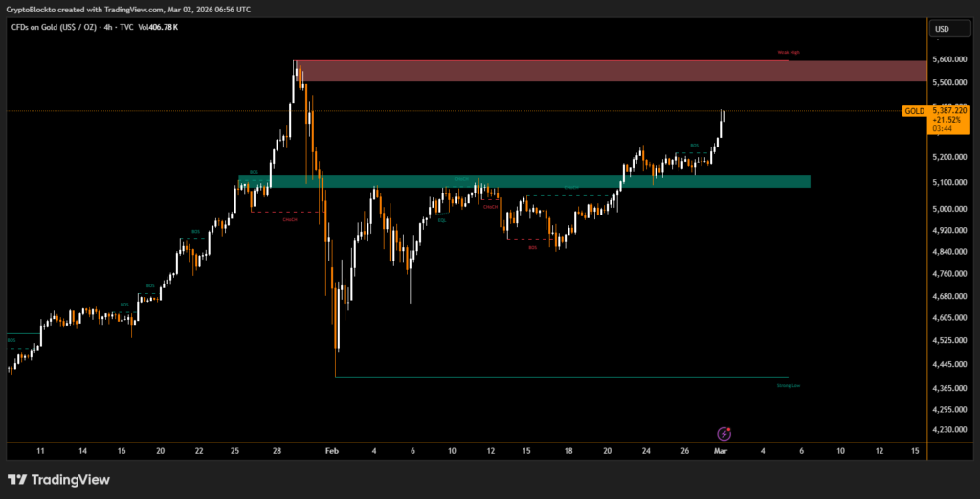Screen dimensions: 980x499
Task: Click the TradingView wordmark text
Action: 71,479
